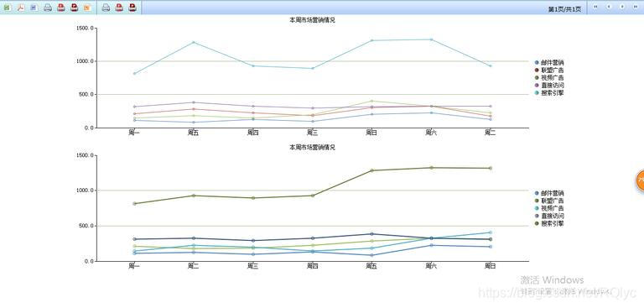Toggle 视频广告 series in top chart legend
Image resolution: width=644 pixels, height=308 pixels.
(549, 77)
